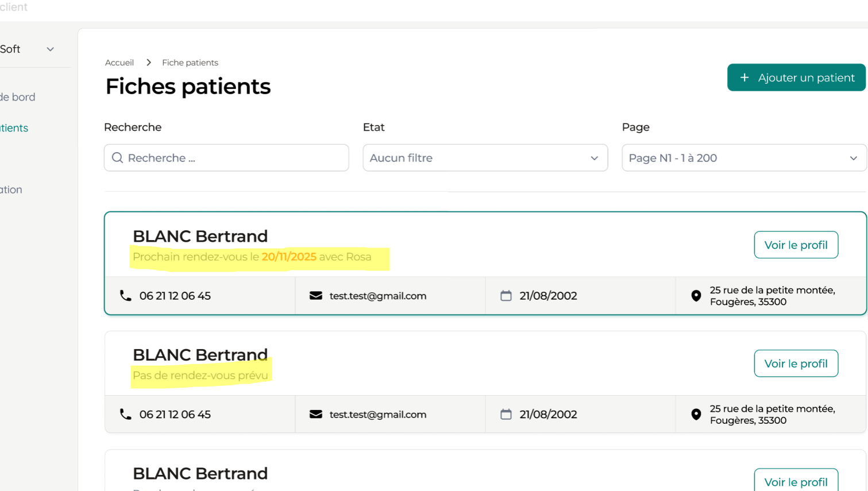The width and height of the screenshot is (868, 491).
Task: Click the phone icon in second patient card
Action: click(125, 414)
